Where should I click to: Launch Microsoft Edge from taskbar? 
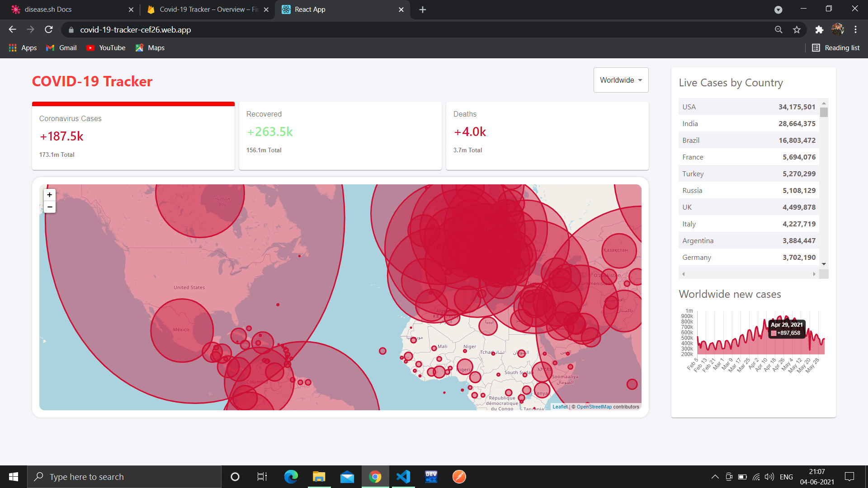coord(291,477)
